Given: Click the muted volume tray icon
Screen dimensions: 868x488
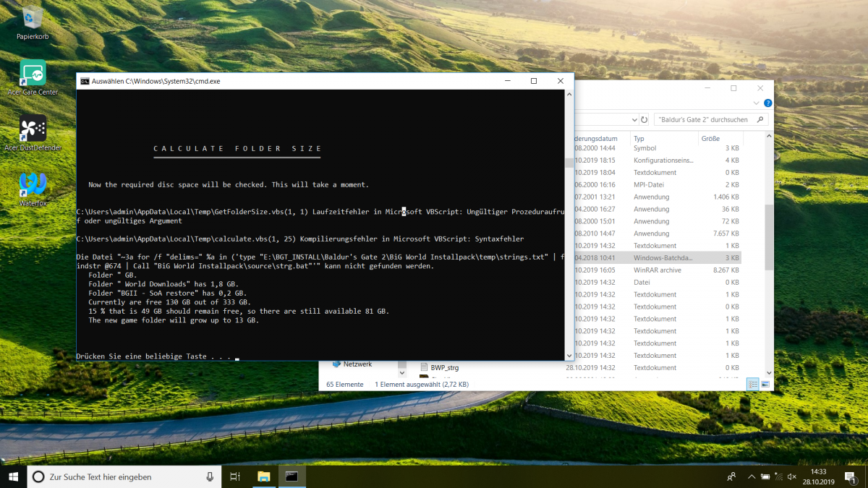Looking at the screenshot, I should (x=792, y=476).
